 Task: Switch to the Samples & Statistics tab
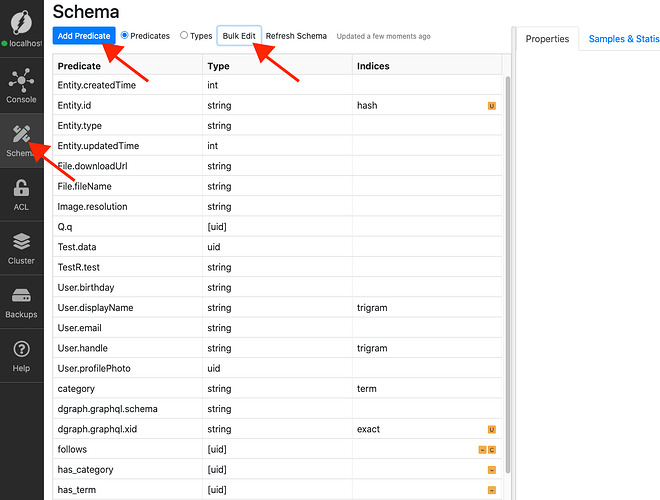tap(624, 39)
